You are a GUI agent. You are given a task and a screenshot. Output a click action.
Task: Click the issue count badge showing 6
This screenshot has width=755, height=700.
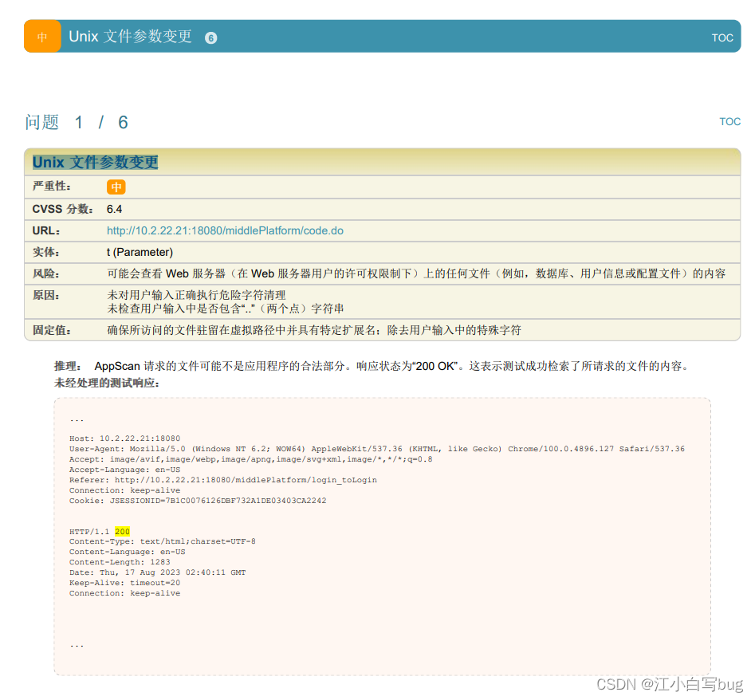[211, 38]
